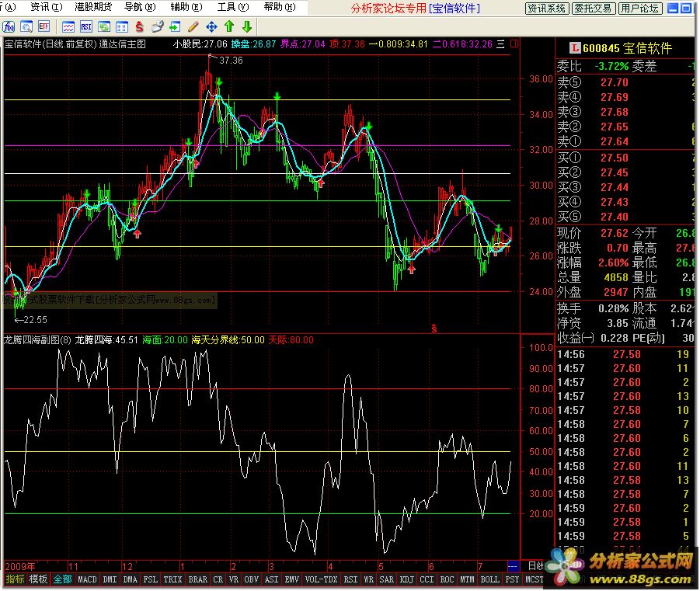Open the ETF toolbar icon
The width and height of the screenshot is (700, 591).
click(44, 26)
